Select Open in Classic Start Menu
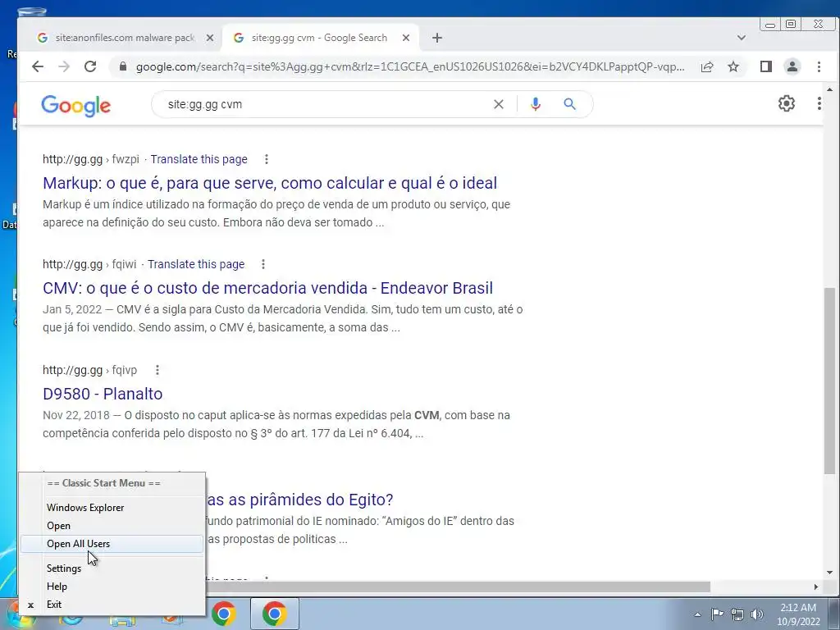The image size is (840, 630). [112, 526]
